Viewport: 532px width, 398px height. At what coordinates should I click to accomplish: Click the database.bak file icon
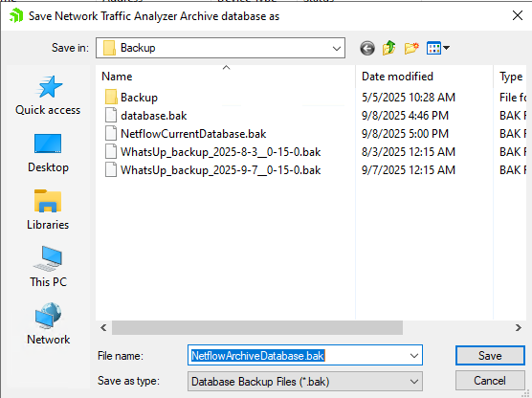tap(111, 116)
